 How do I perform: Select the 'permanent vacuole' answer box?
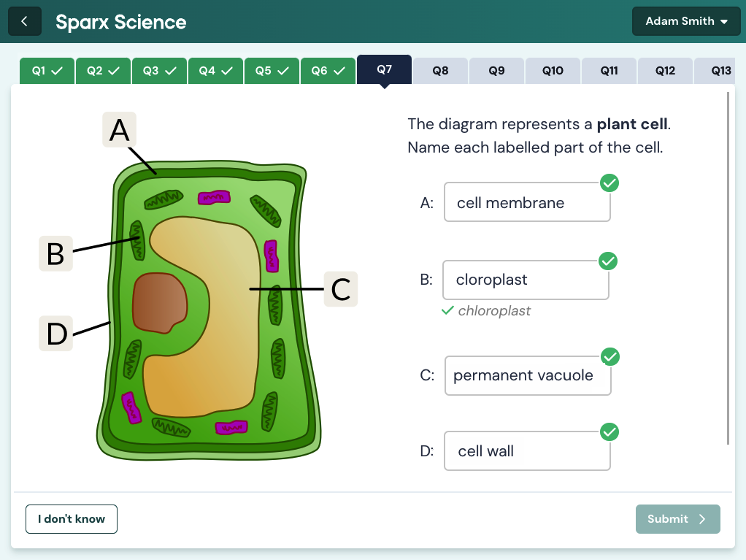click(528, 375)
